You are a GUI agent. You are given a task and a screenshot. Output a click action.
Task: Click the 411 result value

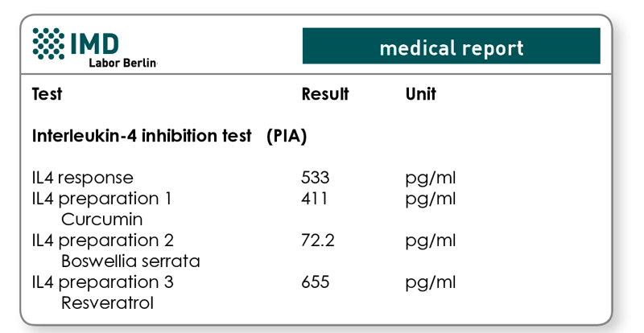pyautogui.click(x=314, y=199)
